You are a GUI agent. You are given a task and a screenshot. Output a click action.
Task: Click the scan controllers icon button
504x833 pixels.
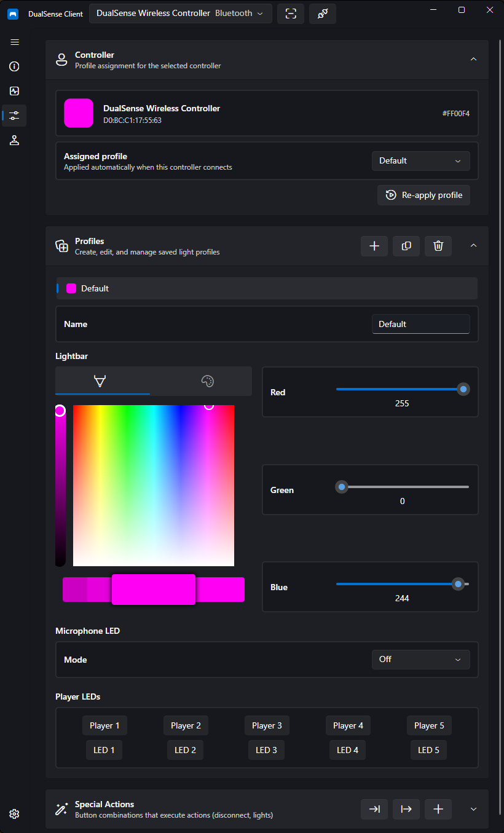point(291,14)
